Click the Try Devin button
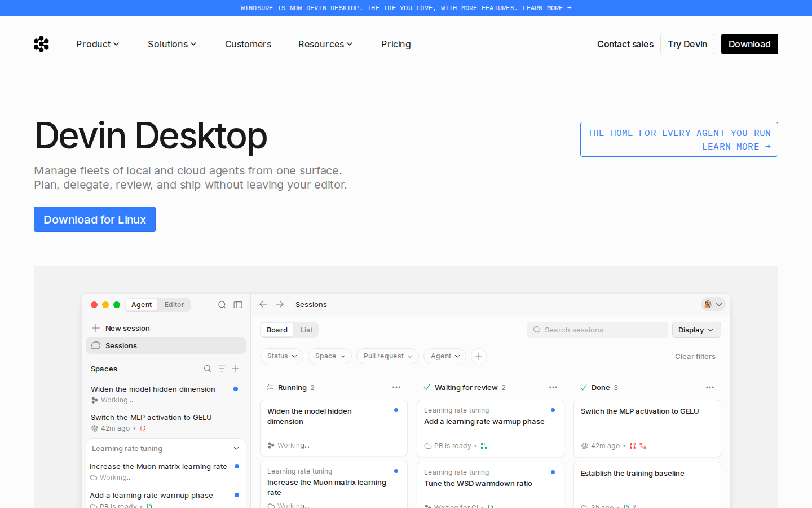Screen dimensions: 812x508 click(687, 44)
